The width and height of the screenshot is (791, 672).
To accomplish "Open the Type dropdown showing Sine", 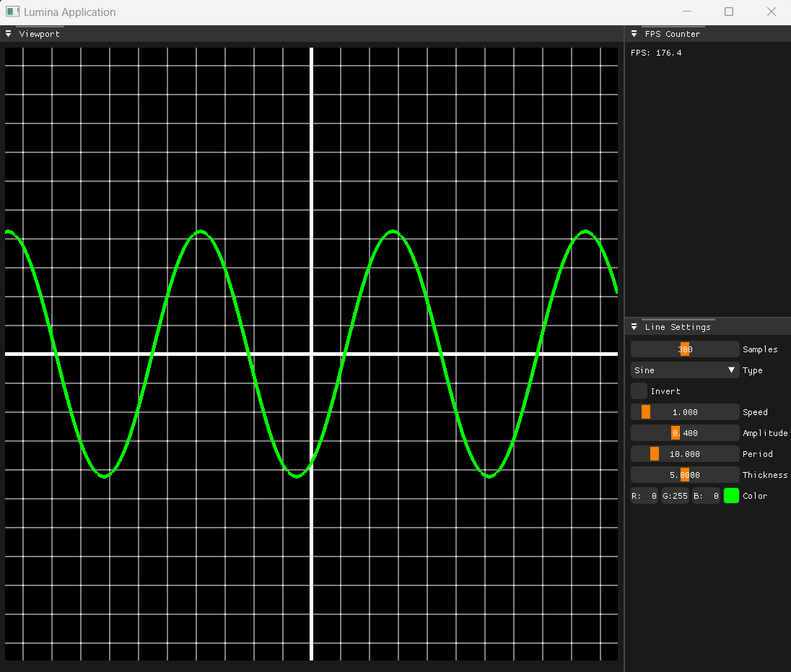I will point(684,370).
